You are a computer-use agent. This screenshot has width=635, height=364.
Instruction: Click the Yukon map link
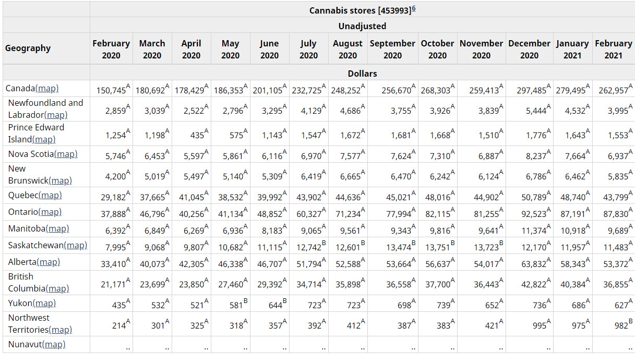pos(44,303)
